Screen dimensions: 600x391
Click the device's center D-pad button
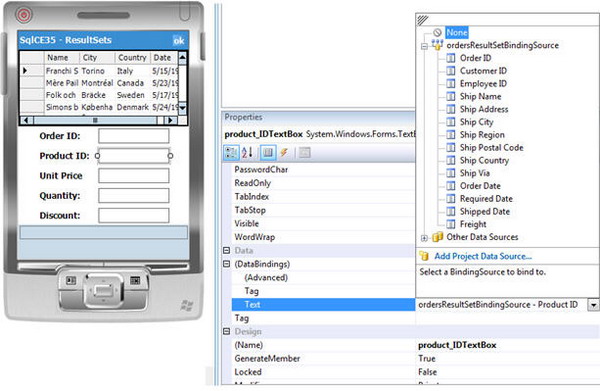(103, 290)
